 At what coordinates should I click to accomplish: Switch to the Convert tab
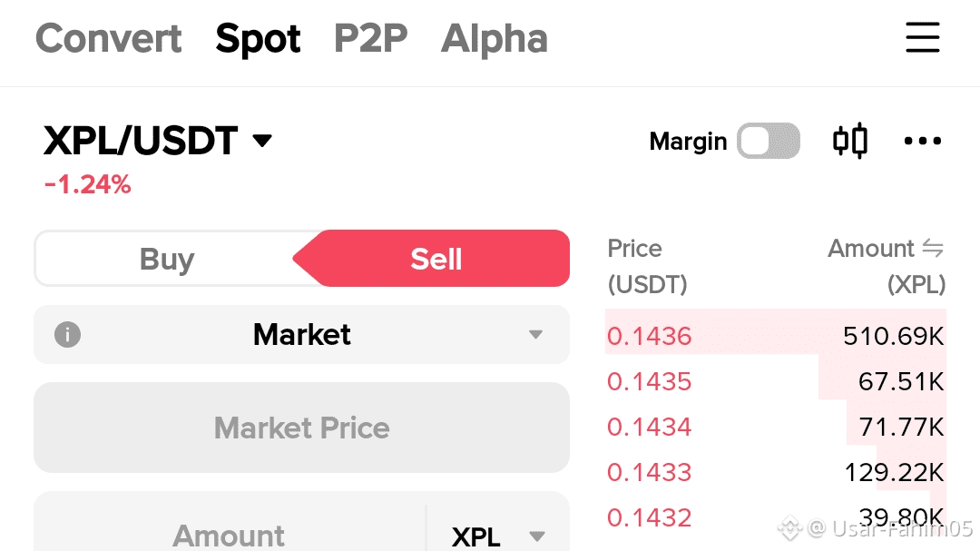coord(109,39)
